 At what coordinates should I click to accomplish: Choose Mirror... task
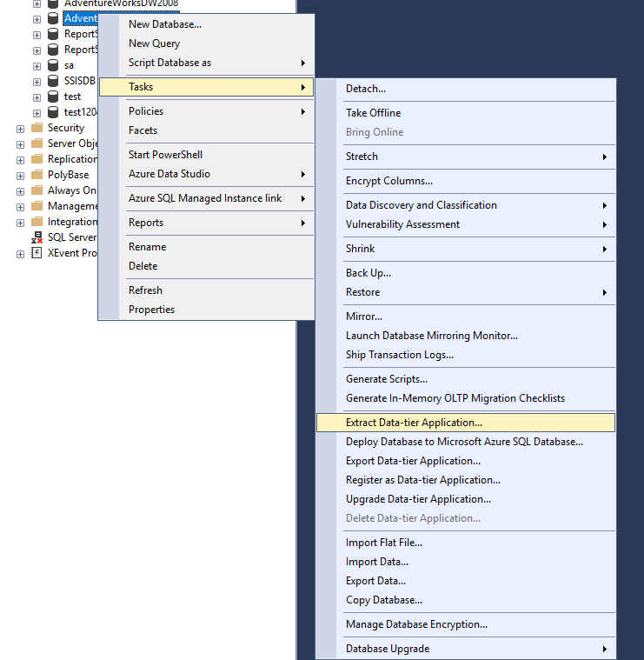[466, 317]
